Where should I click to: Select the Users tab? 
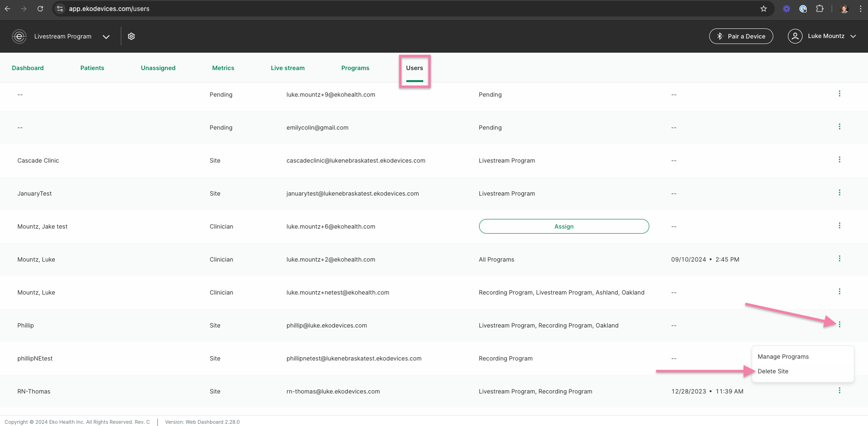415,68
